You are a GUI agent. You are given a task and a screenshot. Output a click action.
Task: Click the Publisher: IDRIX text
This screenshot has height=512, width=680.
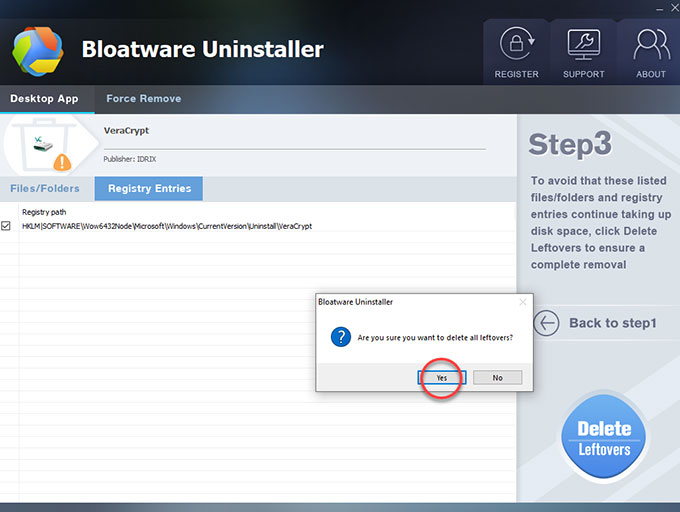coord(130,159)
